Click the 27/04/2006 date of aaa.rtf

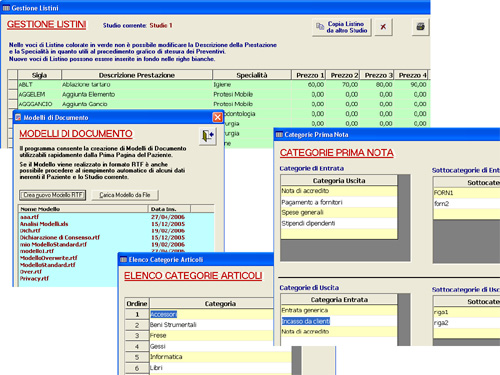click(168, 217)
